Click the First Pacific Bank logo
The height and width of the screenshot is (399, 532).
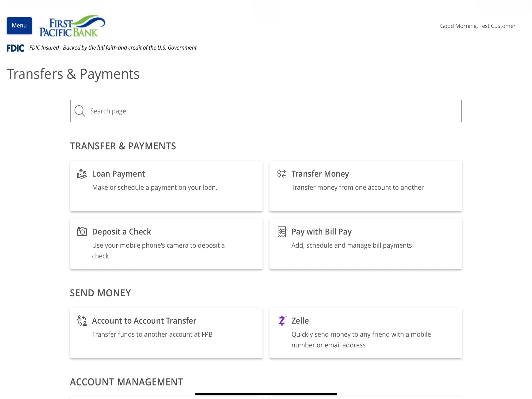click(72, 26)
